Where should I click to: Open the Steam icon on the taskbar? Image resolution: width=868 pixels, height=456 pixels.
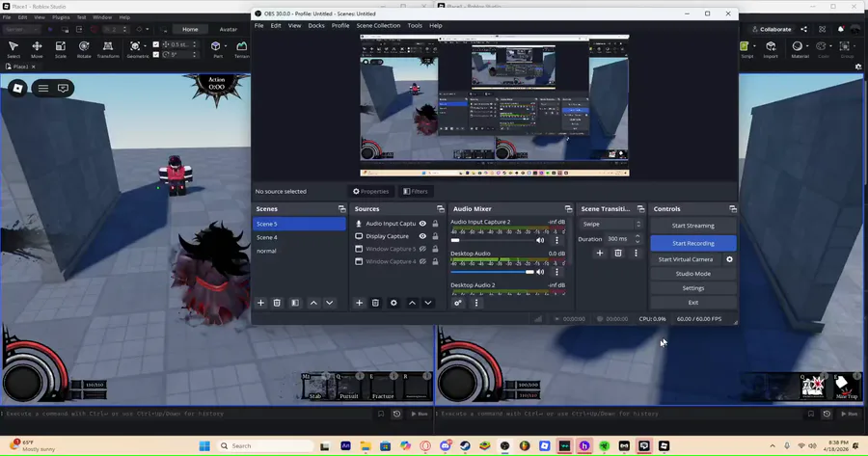click(465, 445)
